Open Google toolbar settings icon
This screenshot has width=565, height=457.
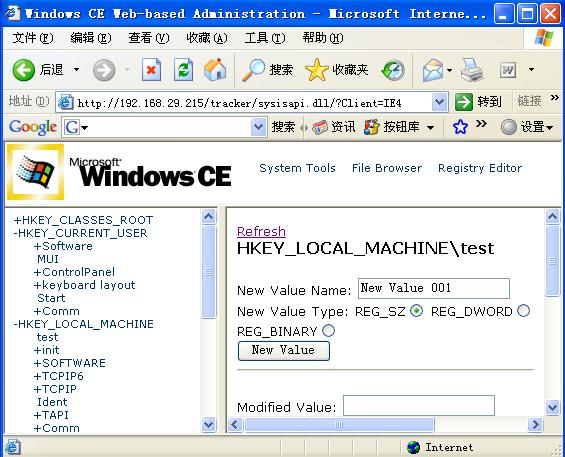coord(509,127)
